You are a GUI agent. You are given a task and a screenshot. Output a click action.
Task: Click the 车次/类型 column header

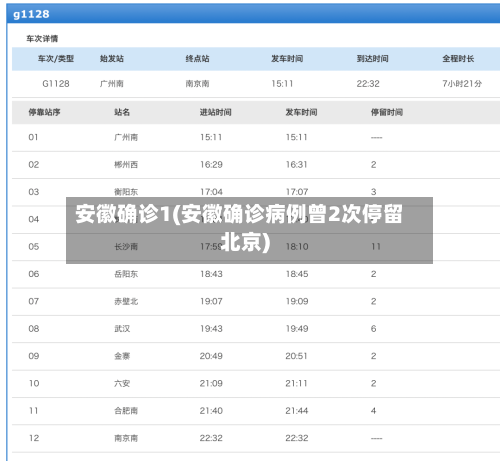click(56, 59)
